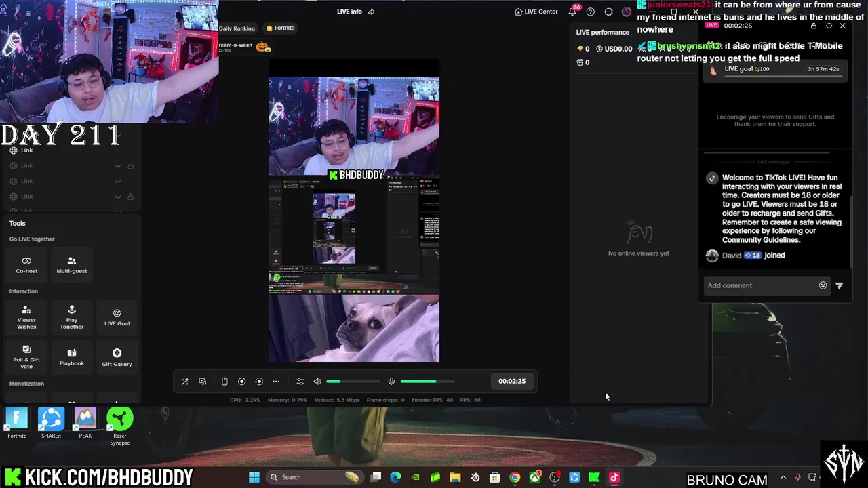Click the No online viewers yet message
868x488 pixels.
coord(639,253)
